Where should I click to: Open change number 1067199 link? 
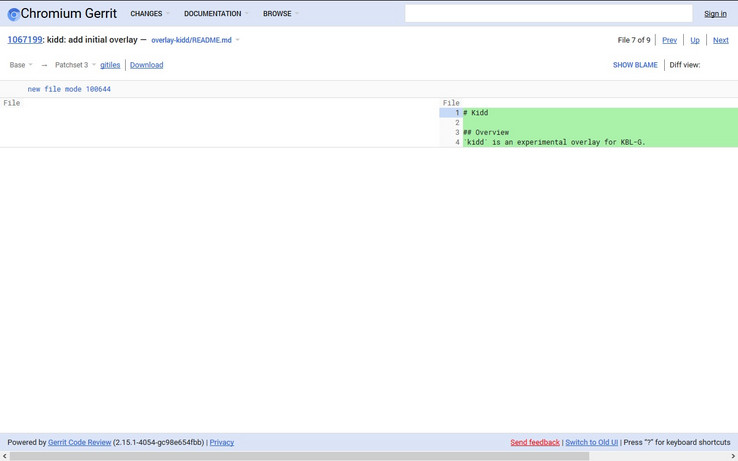[x=25, y=40]
